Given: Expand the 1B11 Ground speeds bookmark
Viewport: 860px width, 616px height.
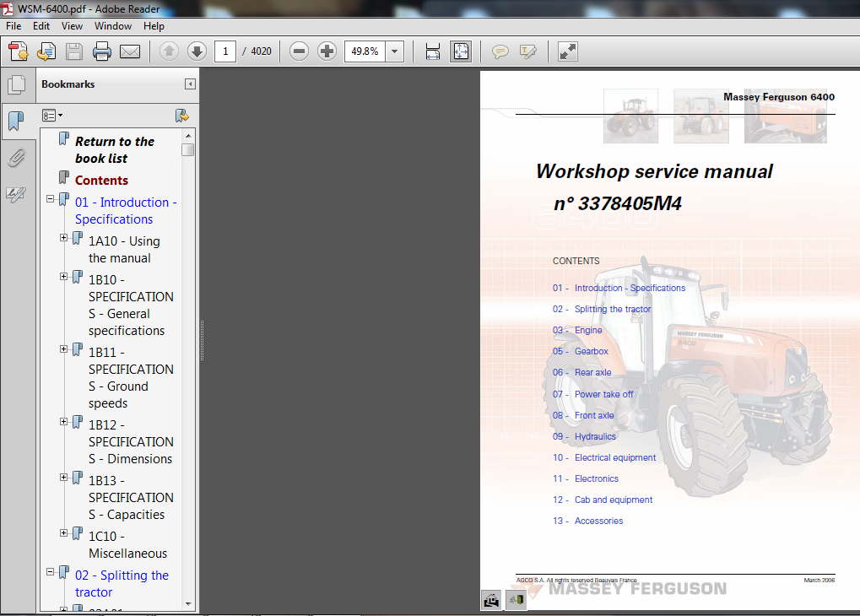Looking at the screenshot, I should (63, 349).
